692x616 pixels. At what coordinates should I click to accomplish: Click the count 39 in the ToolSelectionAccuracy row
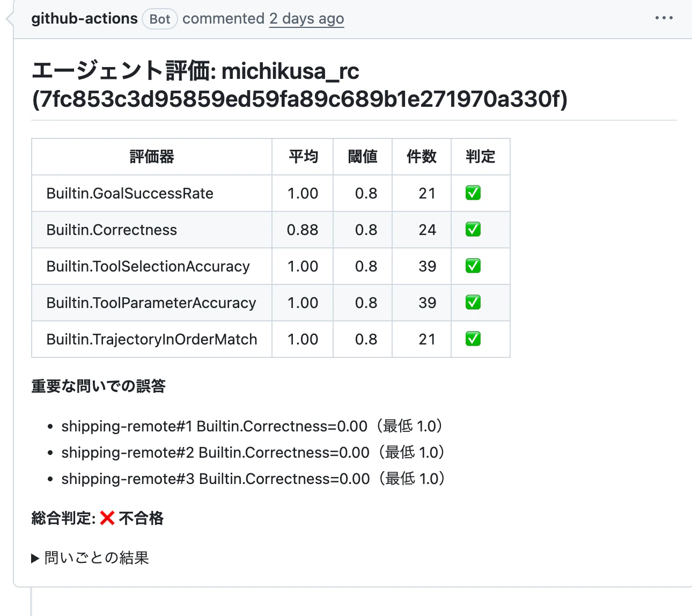coord(428,266)
